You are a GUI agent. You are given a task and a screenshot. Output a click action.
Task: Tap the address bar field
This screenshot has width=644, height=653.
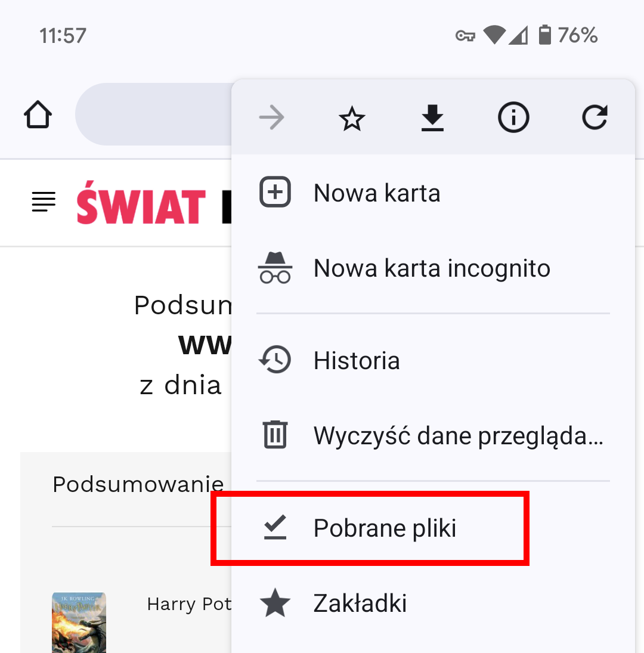click(x=153, y=114)
